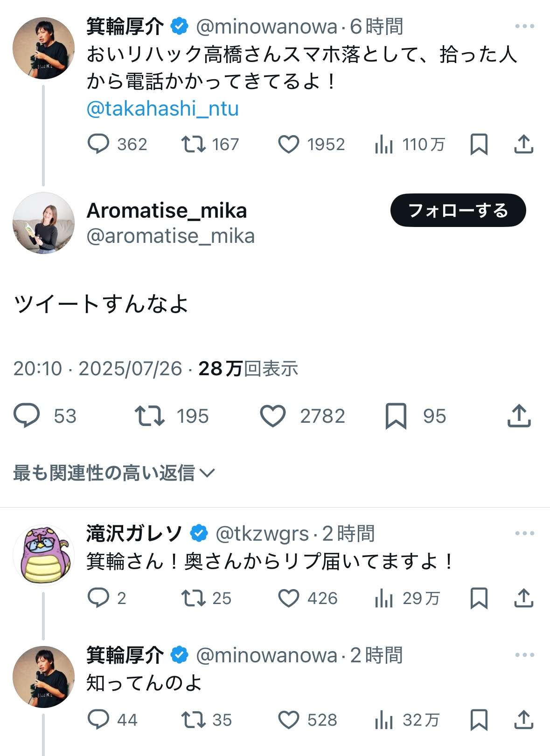Share the 知ってんのよ reply tweet
Viewport: 550px width, 756px height.
pos(523,720)
